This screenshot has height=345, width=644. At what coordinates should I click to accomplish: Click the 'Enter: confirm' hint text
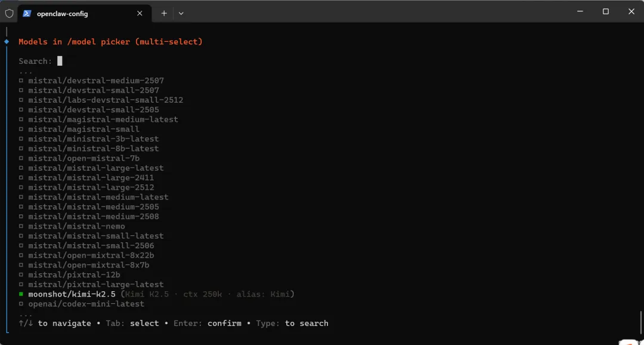pos(208,323)
